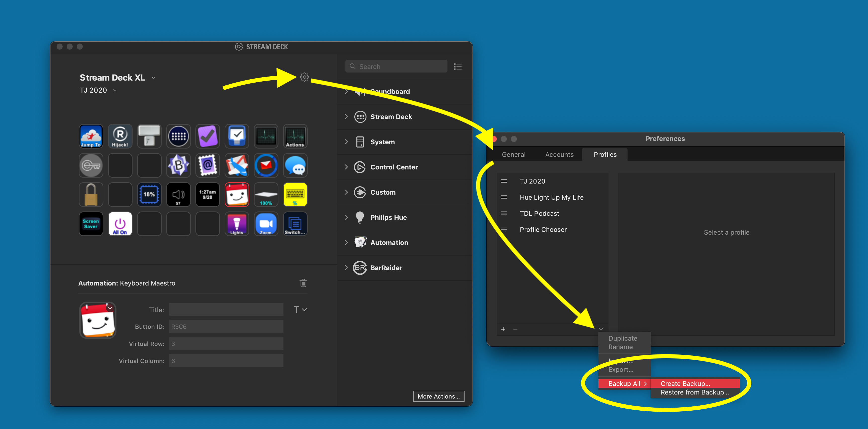Select the Profiles tab
This screenshot has height=429, width=868.
pyautogui.click(x=605, y=155)
